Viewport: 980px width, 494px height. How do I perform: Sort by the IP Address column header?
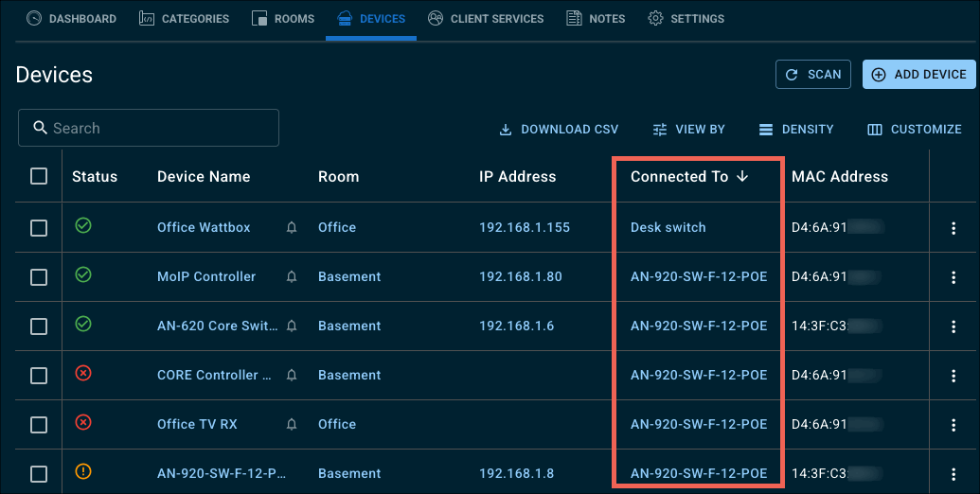coord(518,177)
